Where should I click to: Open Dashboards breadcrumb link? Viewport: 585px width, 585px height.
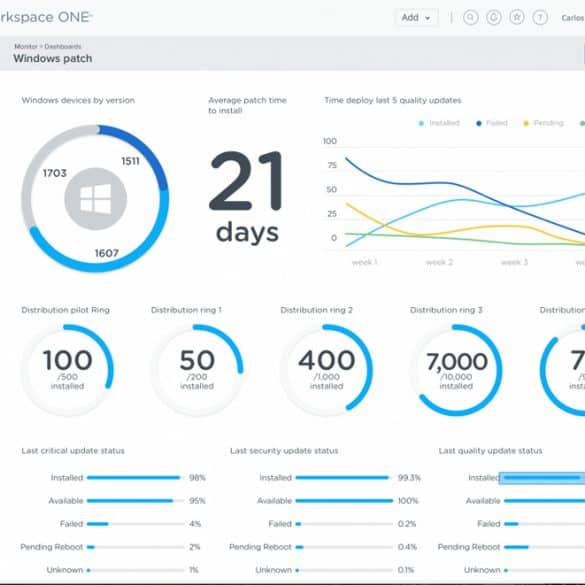tap(63, 46)
